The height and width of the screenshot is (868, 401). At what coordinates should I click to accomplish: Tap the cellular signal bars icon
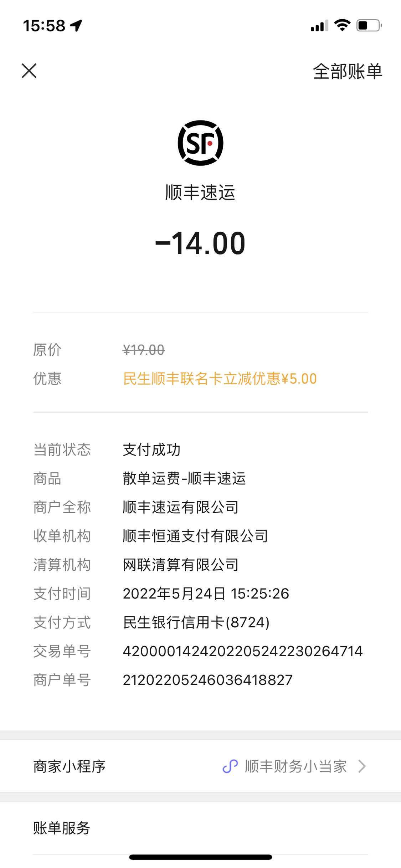pos(319,26)
